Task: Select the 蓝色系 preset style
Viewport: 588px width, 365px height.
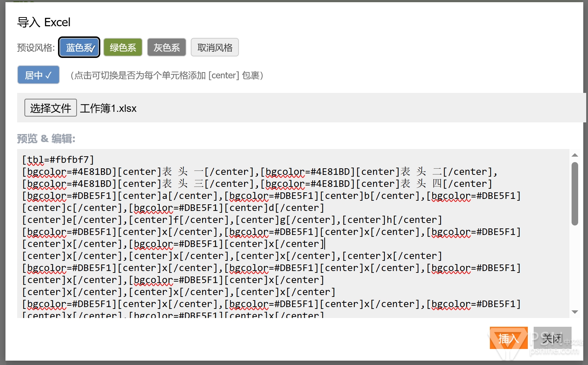Action: point(79,47)
